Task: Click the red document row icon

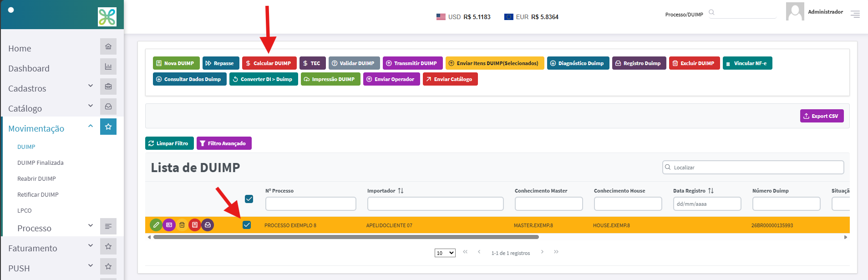Action: (x=195, y=225)
